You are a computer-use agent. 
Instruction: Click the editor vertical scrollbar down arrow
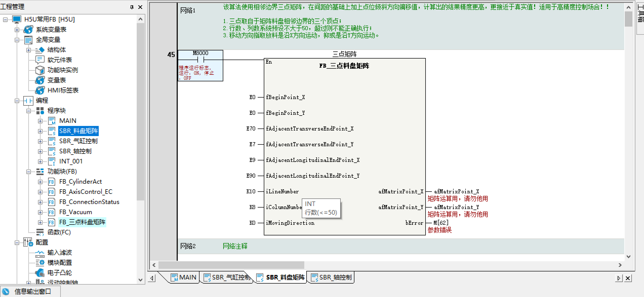click(628, 256)
